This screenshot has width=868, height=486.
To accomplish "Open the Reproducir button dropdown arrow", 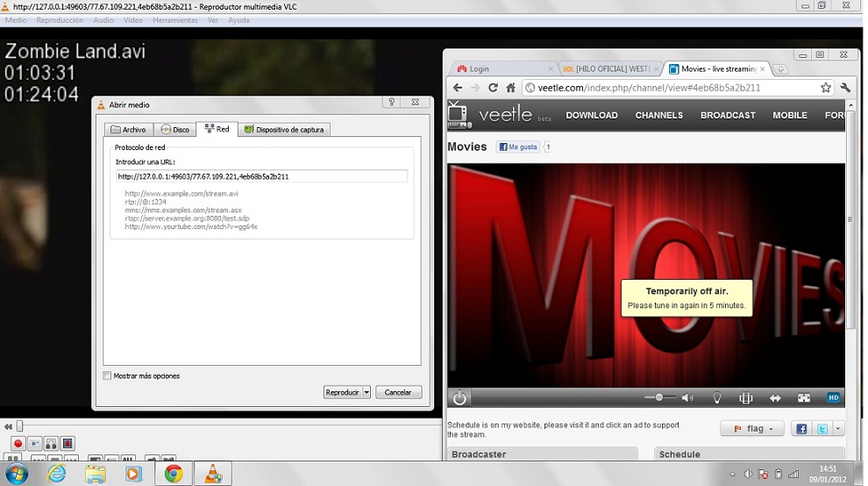I will pos(366,392).
